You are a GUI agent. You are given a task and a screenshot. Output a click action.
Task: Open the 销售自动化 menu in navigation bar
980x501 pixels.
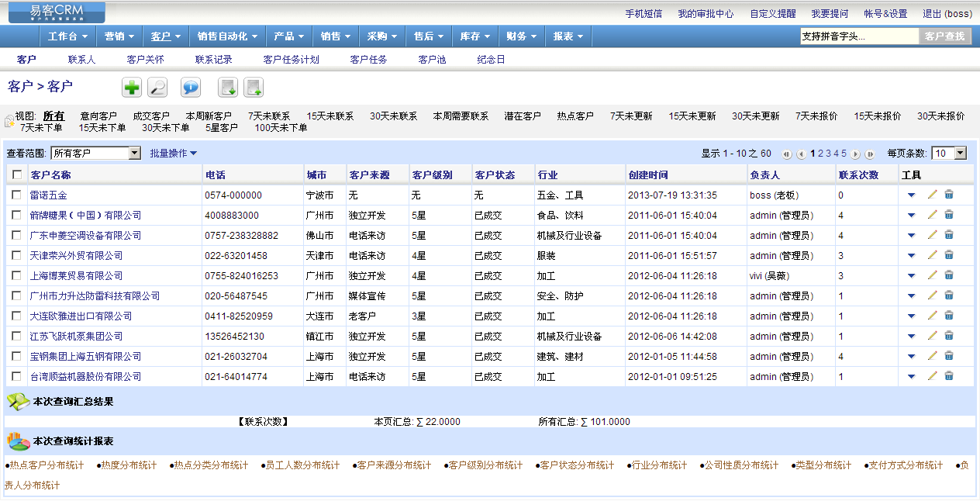pos(226,36)
